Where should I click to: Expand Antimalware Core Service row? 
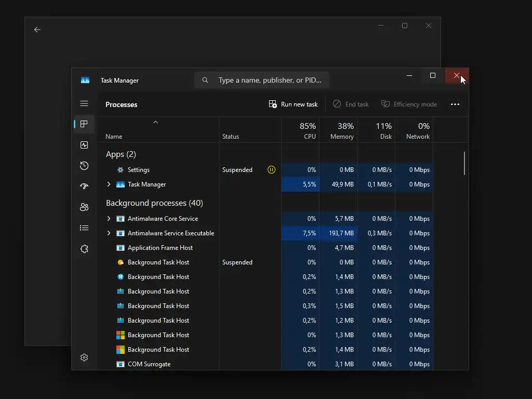click(109, 219)
